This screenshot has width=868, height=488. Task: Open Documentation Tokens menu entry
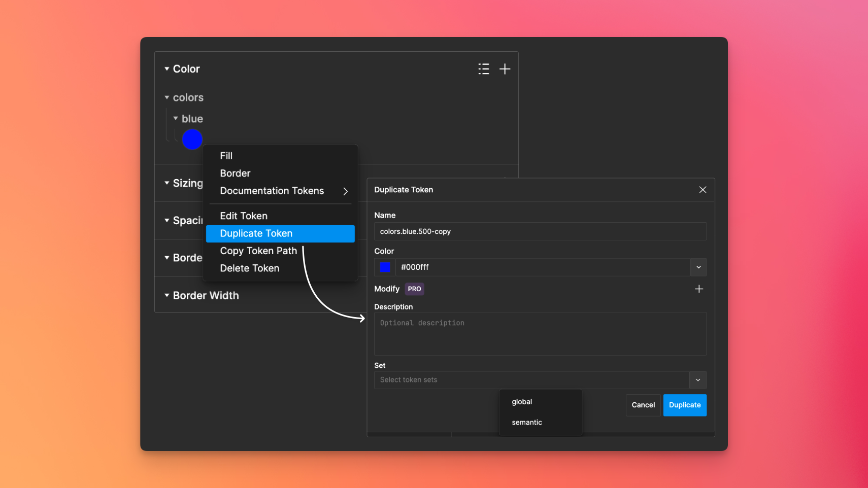point(280,191)
